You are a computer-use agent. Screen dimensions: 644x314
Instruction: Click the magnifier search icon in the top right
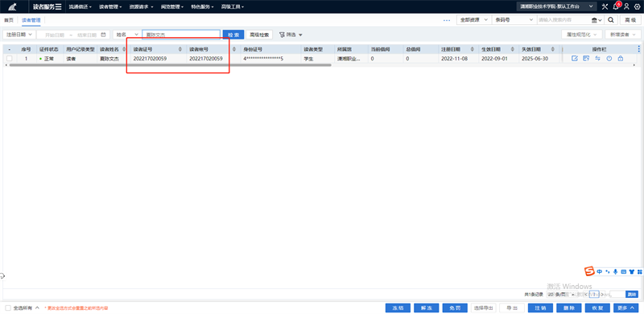[x=611, y=20]
